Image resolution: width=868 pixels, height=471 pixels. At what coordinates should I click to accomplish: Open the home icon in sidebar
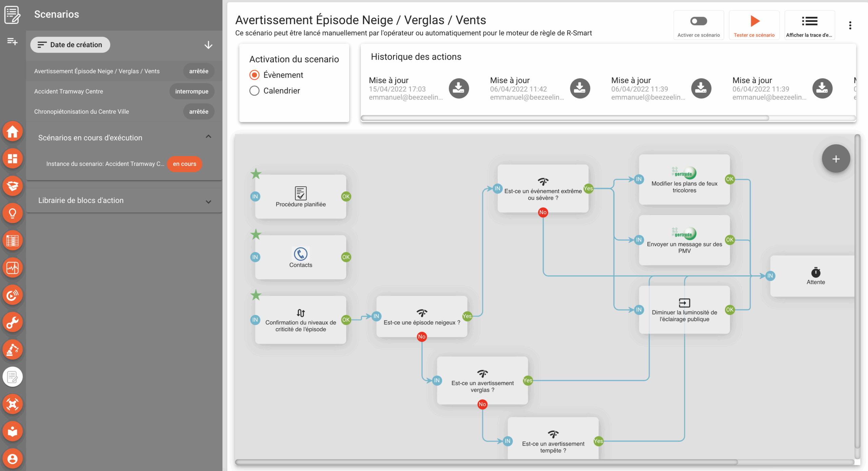[x=13, y=132]
